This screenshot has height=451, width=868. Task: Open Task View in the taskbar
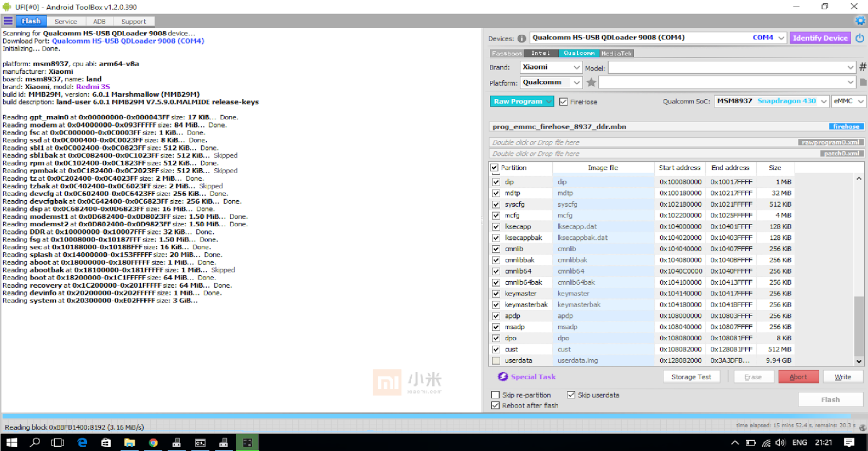[x=58, y=443]
